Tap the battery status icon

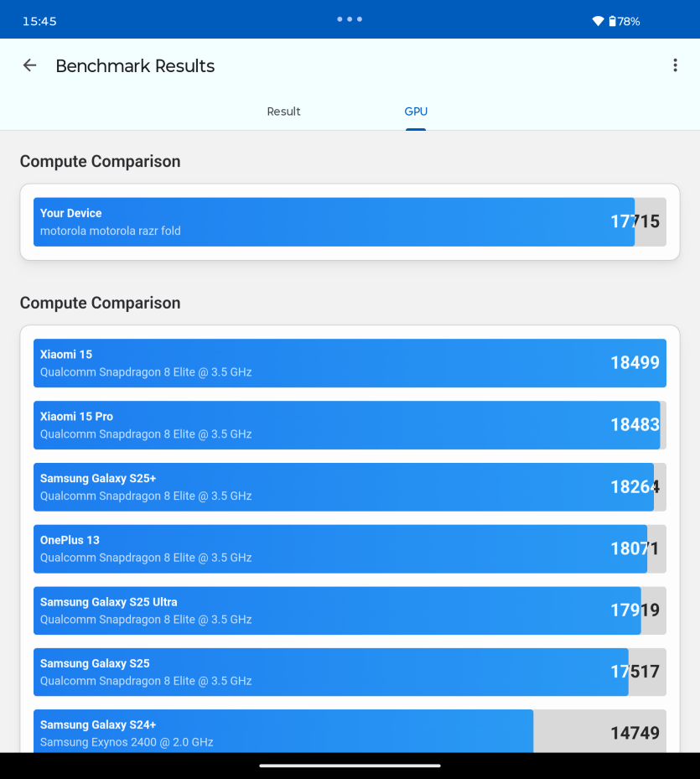(x=613, y=21)
